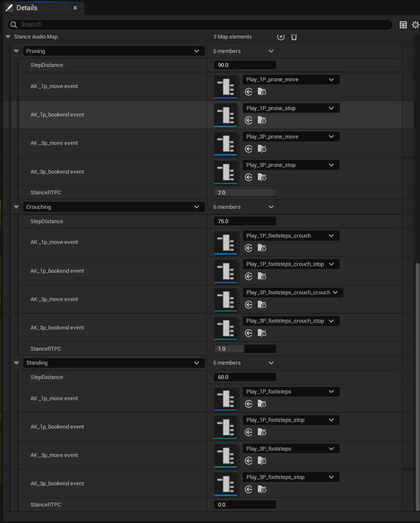Use selected asset for Play_3P_footsteps_stop
420x523 pixels.
point(249,490)
